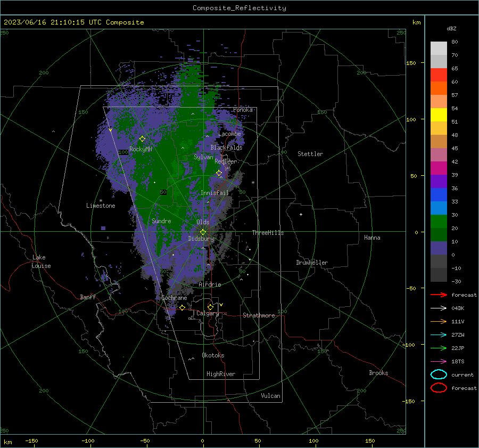Click the Airdrie city label
479x448 pixels.
pos(210,284)
